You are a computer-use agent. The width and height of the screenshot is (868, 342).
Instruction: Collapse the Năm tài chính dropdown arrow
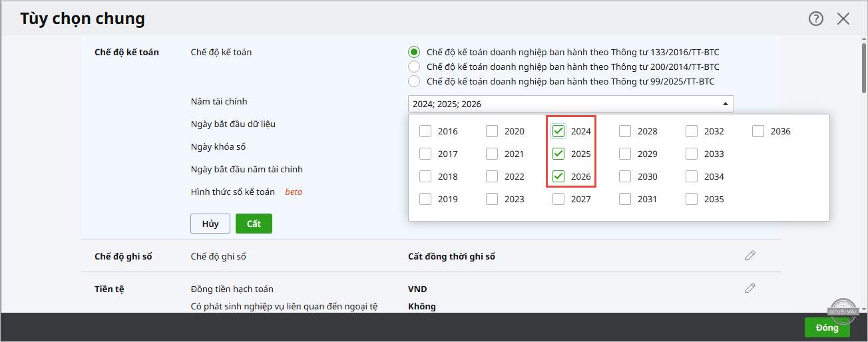pyautogui.click(x=724, y=104)
